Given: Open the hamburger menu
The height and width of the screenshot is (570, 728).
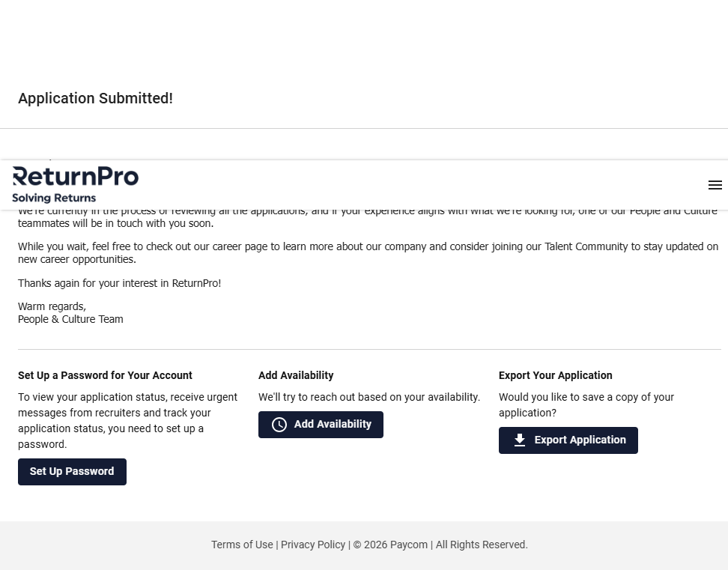Looking at the screenshot, I should coord(715,185).
